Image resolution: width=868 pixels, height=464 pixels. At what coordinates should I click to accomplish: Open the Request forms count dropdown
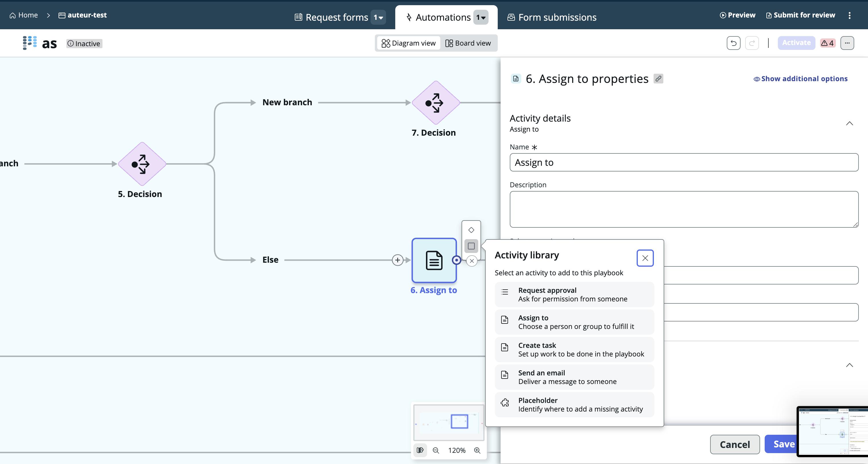378,17
